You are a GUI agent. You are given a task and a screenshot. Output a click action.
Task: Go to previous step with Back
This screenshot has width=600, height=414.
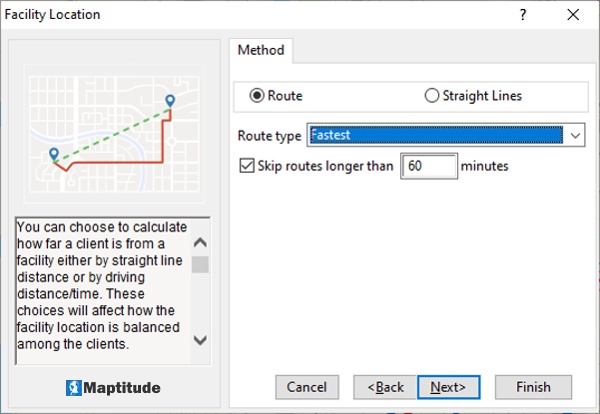click(385, 387)
